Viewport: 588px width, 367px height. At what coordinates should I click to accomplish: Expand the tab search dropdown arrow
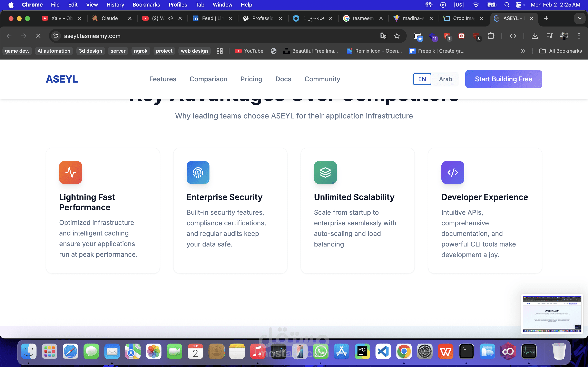[x=579, y=18]
